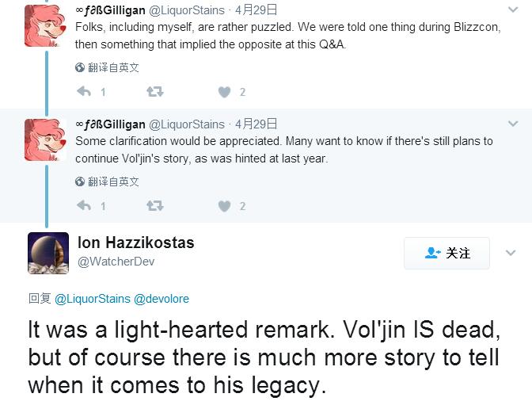Translate the 'Some clarification' tweet
The width and height of the screenshot is (532, 405).
[113, 182]
